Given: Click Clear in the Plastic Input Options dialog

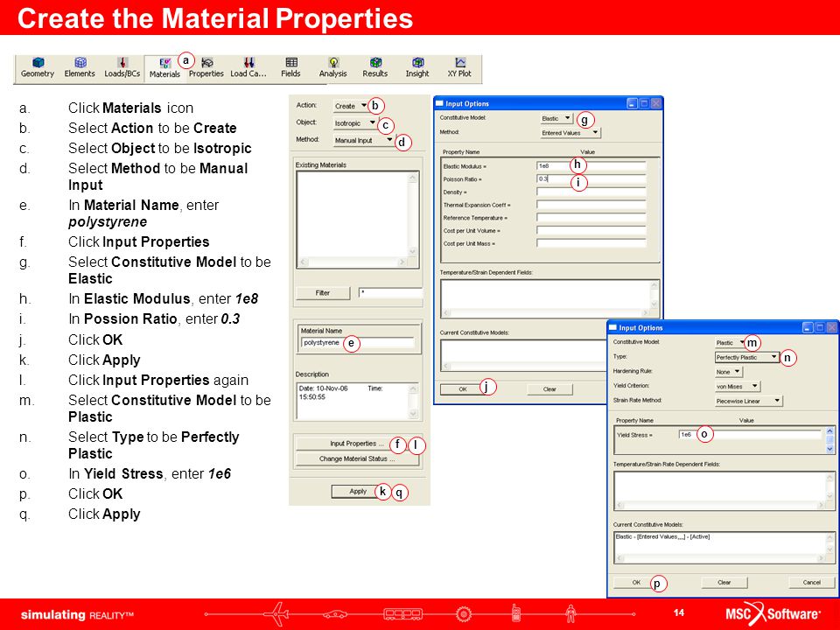Looking at the screenshot, I should tap(724, 583).
